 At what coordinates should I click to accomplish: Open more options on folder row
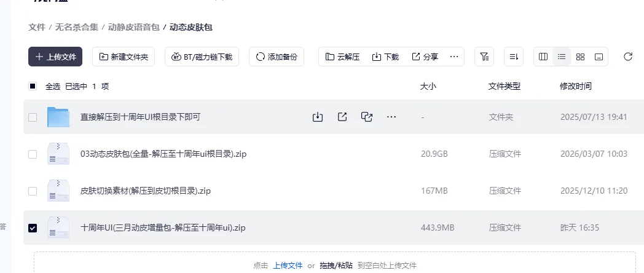[391, 117]
